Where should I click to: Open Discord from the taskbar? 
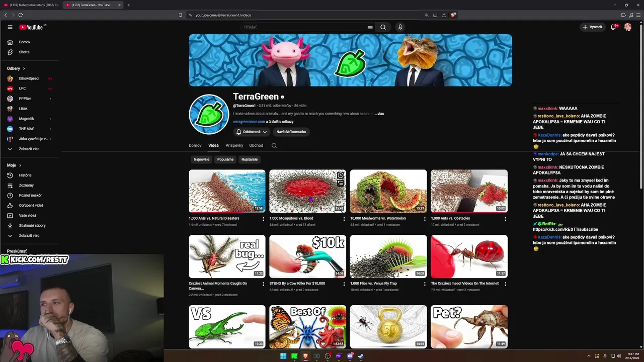(350, 356)
